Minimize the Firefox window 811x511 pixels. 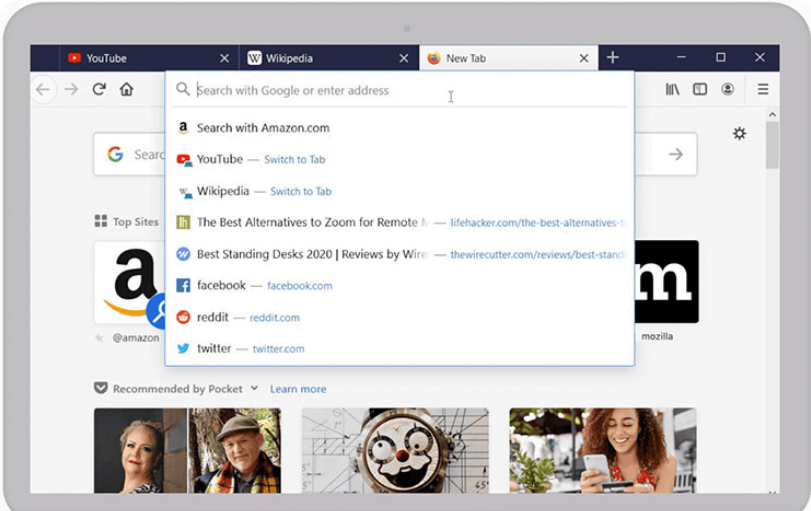click(x=681, y=57)
